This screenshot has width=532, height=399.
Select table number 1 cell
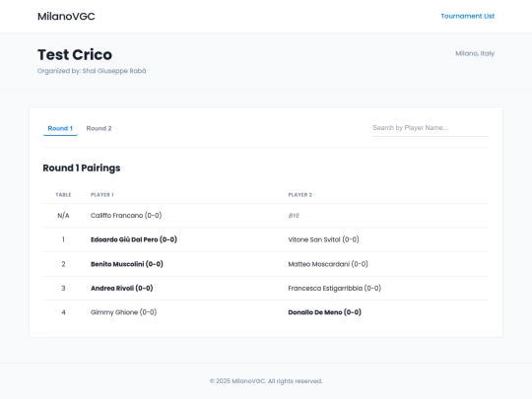click(63, 239)
